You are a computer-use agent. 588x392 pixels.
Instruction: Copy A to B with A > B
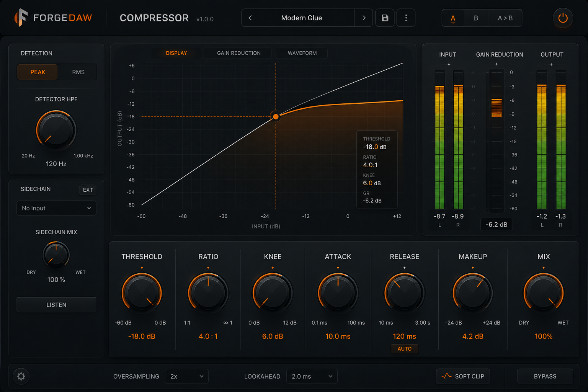click(505, 18)
